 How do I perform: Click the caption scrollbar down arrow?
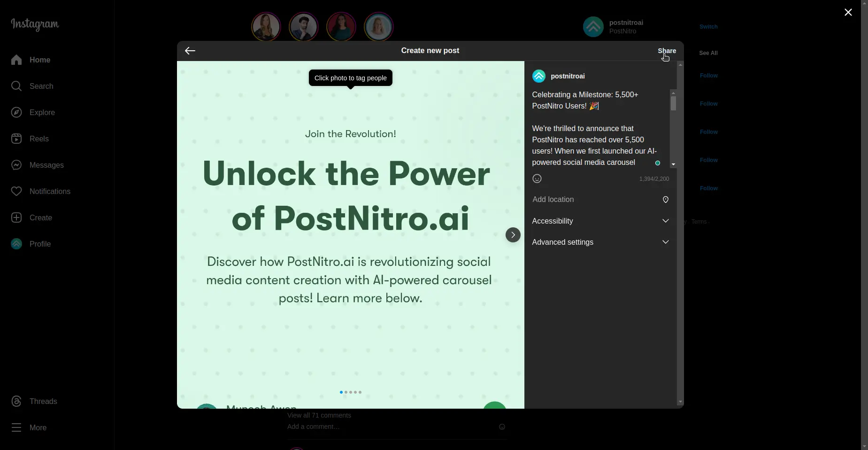[673, 164]
